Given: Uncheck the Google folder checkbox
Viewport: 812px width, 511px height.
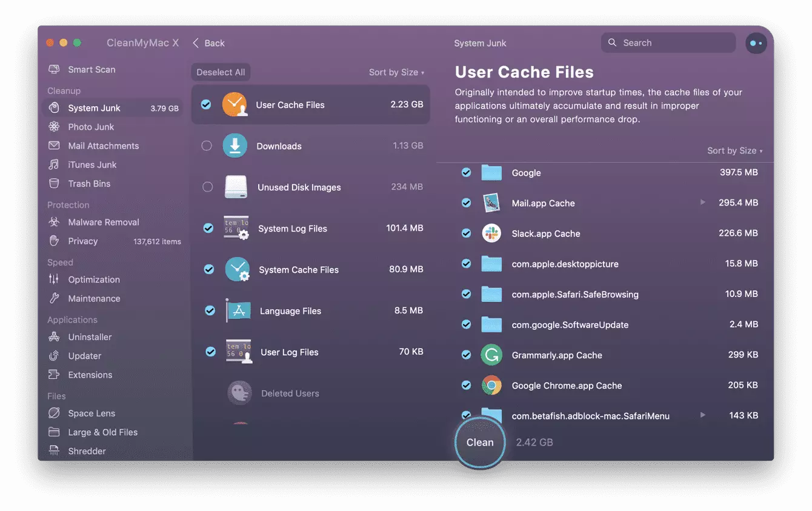Looking at the screenshot, I should coord(466,172).
